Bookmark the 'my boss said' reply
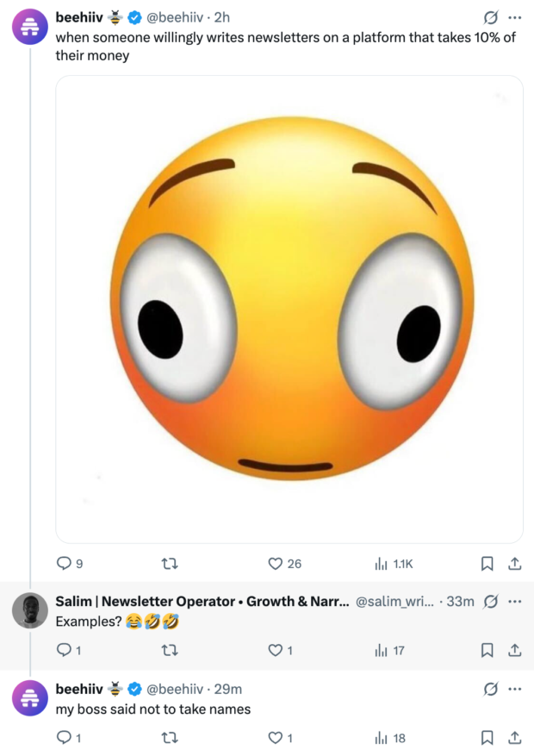534x756 pixels. (x=487, y=738)
